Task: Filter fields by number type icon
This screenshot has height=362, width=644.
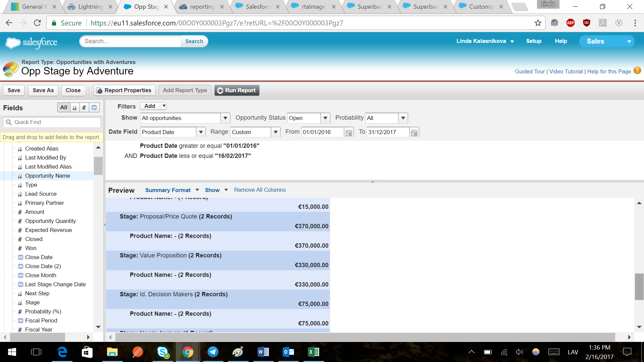Action: click(84, 108)
